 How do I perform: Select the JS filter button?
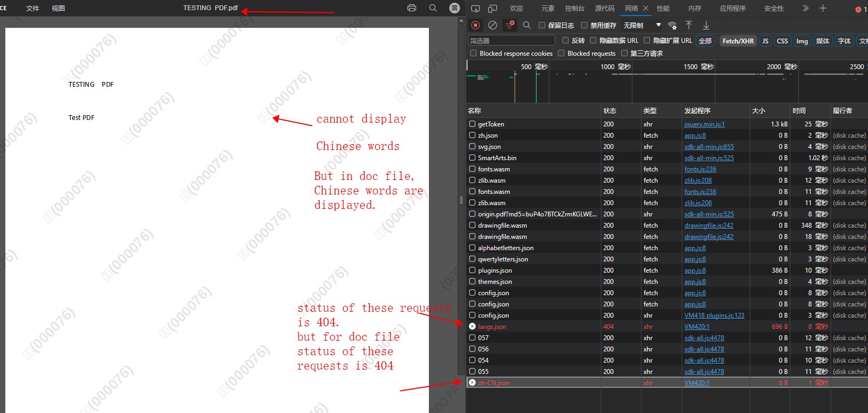[x=766, y=41]
